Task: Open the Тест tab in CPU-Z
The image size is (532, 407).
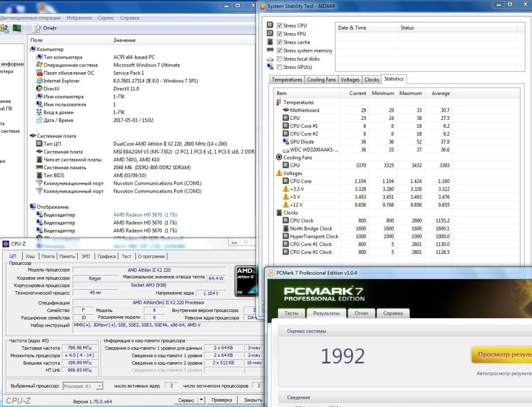Action: tap(126, 256)
